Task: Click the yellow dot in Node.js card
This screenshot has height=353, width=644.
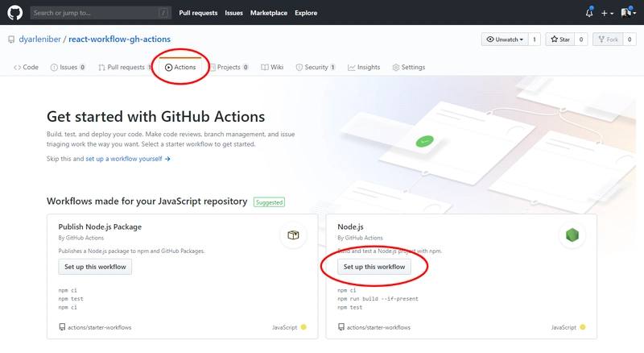Action: click(x=582, y=327)
